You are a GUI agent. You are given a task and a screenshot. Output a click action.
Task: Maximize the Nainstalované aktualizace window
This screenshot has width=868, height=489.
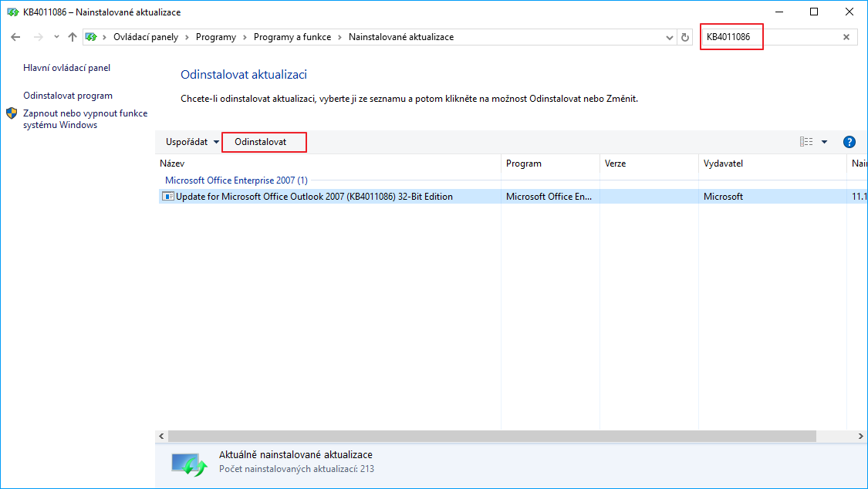click(x=814, y=12)
